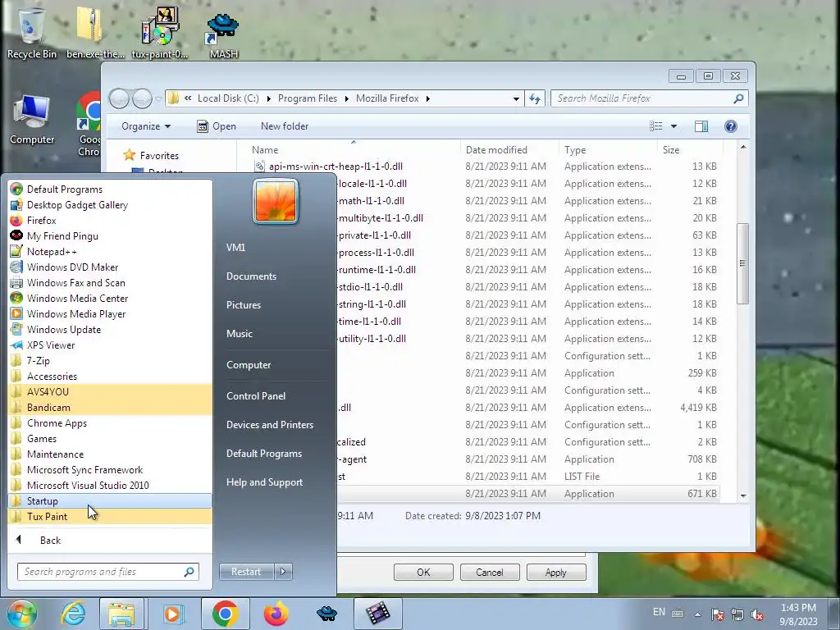Expand the Tux Paint folder
This screenshot has width=840, height=630.
pos(110,517)
